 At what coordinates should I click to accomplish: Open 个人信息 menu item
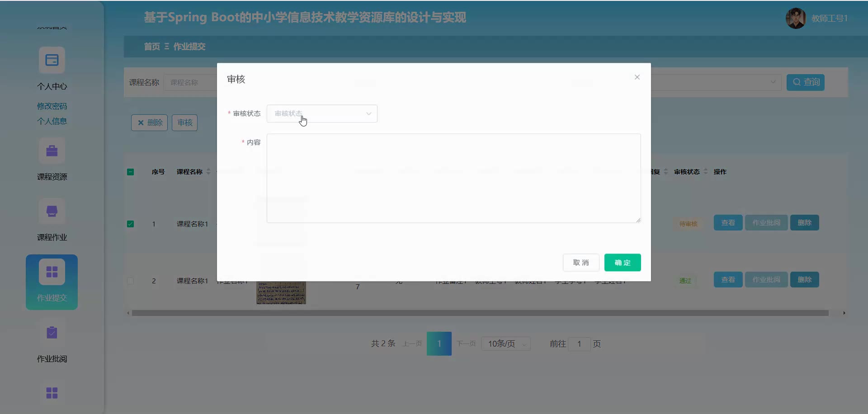[52, 121]
